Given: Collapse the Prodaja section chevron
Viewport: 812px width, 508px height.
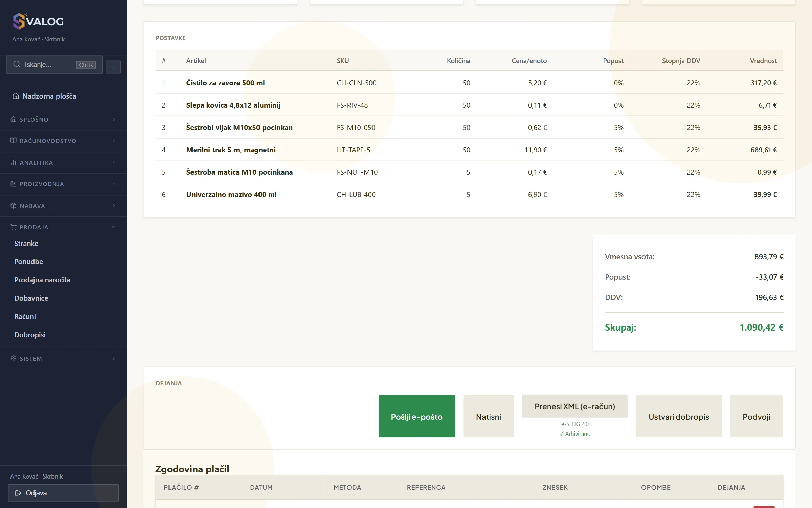Looking at the screenshot, I should point(114,227).
